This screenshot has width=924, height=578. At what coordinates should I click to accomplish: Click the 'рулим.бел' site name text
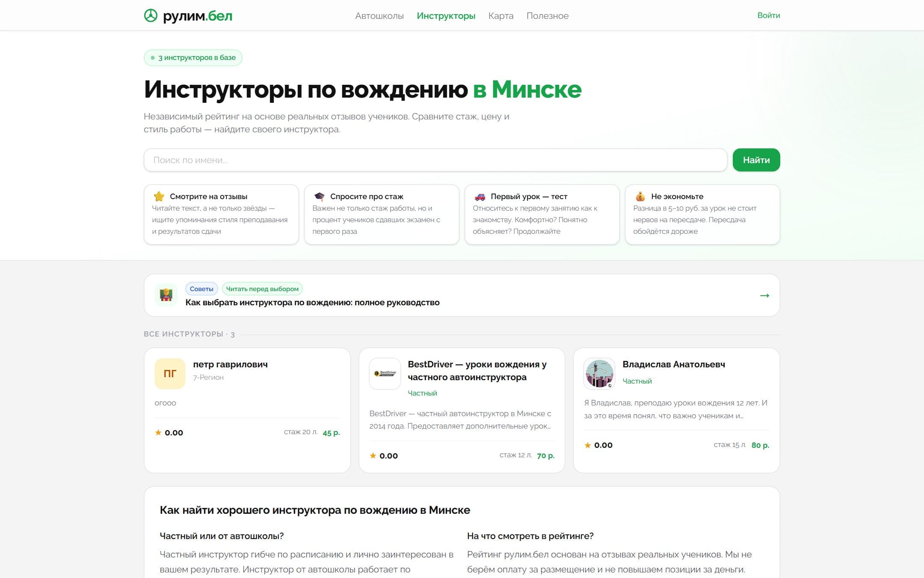pyautogui.click(x=198, y=16)
